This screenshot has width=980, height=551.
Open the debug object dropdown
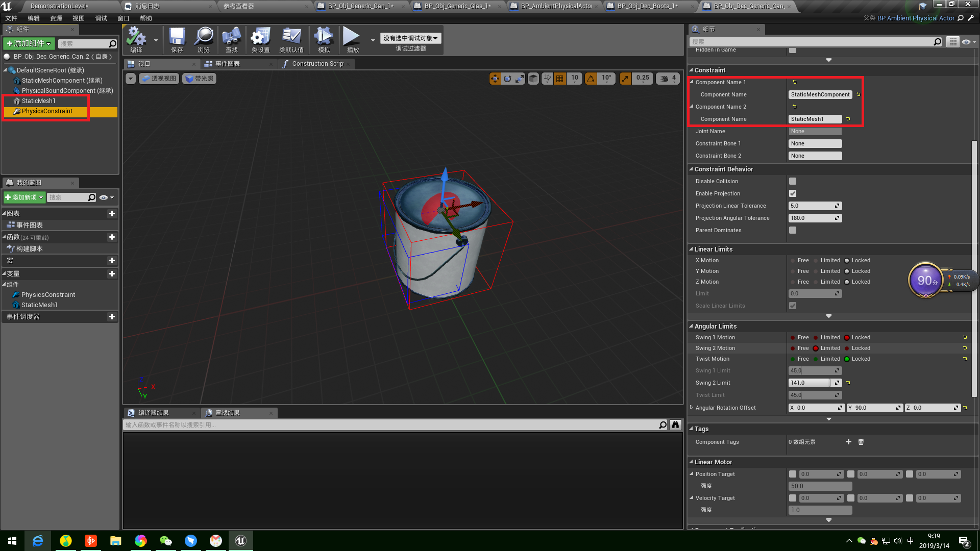(x=410, y=38)
